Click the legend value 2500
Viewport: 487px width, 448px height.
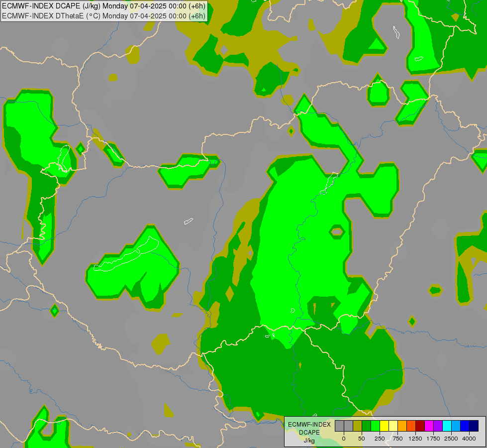click(451, 439)
